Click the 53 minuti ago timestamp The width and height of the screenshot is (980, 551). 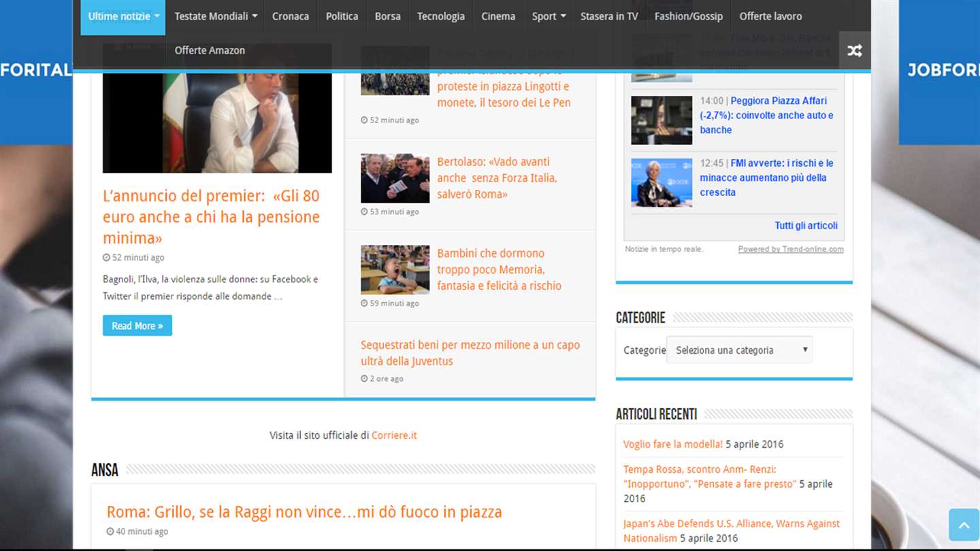point(390,212)
